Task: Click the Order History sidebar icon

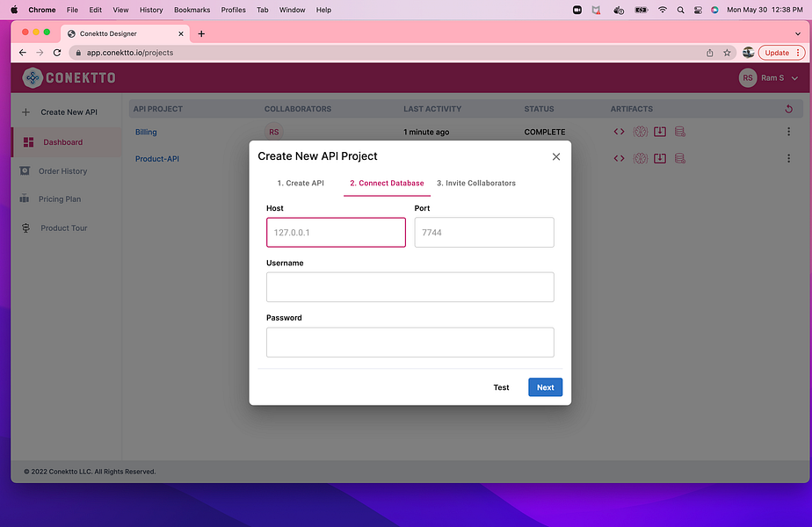Action: coord(25,170)
